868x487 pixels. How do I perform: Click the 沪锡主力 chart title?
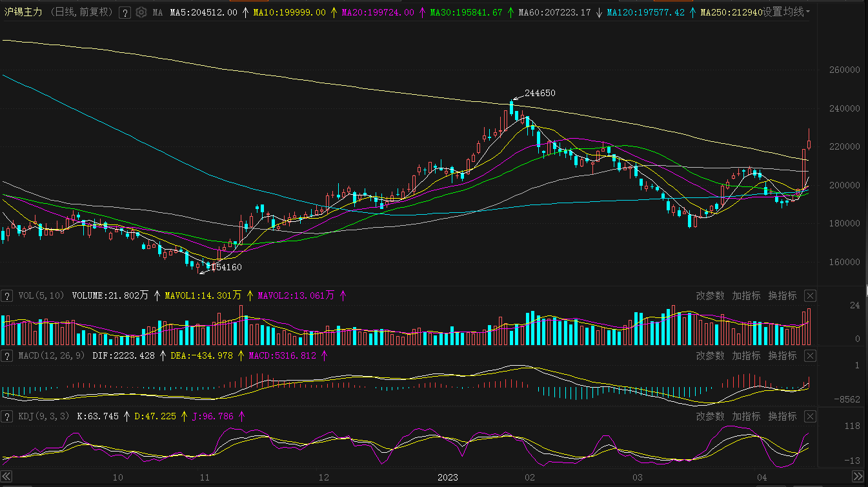point(25,12)
